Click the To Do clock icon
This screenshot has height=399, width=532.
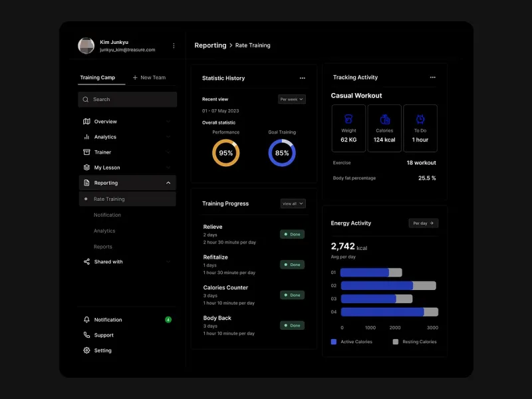coord(420,119)
